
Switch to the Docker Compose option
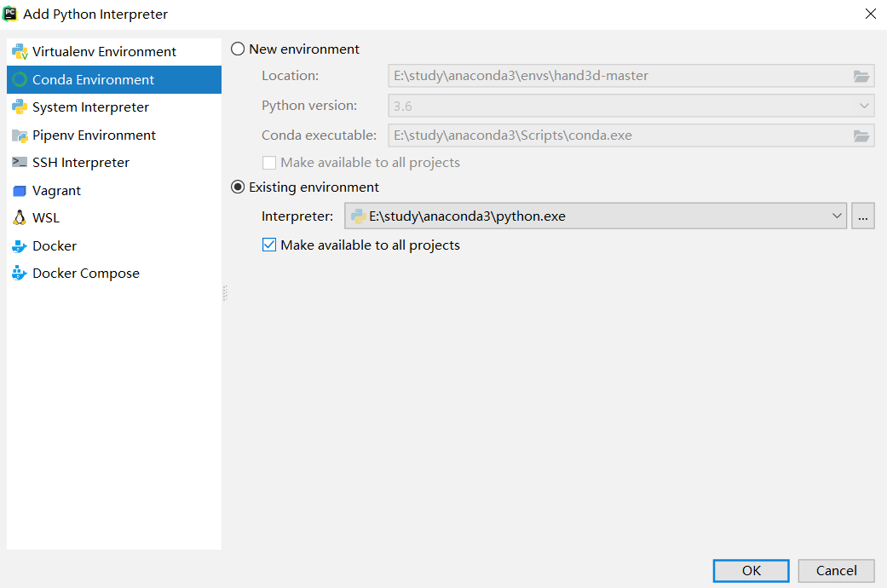tap(85, 274)
